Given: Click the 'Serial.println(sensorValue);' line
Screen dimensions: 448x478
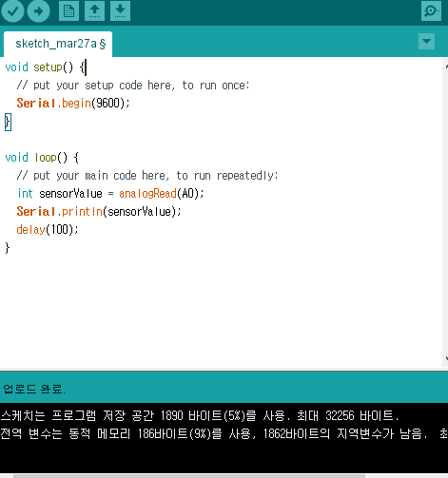Looking at the screenshot, I should [99, 212].
